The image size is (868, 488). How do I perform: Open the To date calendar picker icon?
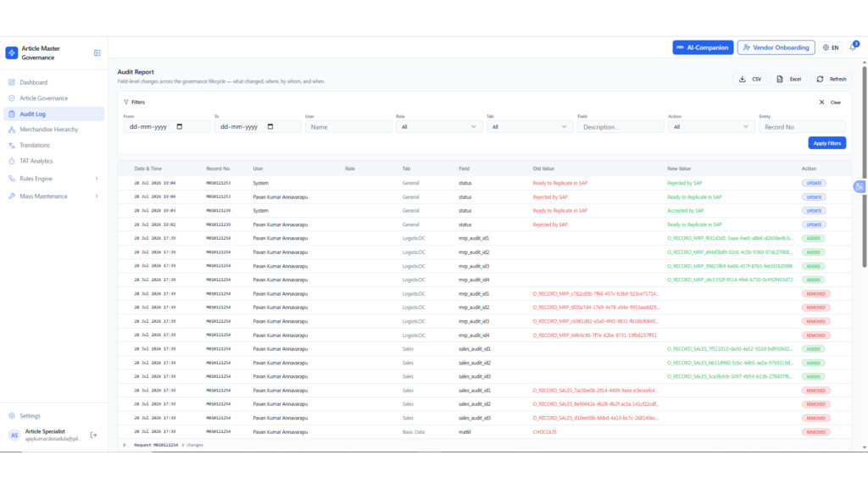(270, 127)
